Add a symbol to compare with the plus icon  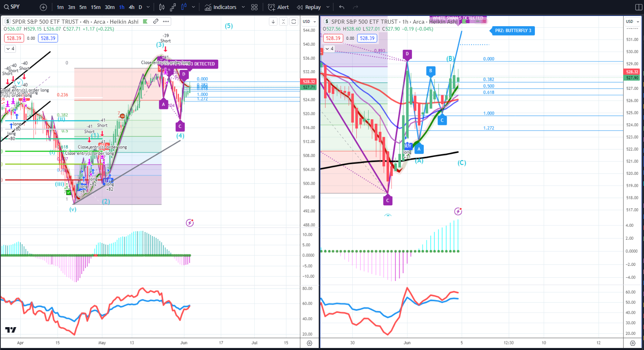43,7
